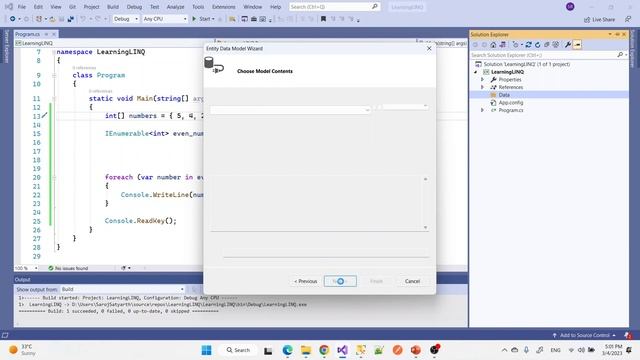
Task: Open the Any CPU platform dropdown
Action: (165, 19)
